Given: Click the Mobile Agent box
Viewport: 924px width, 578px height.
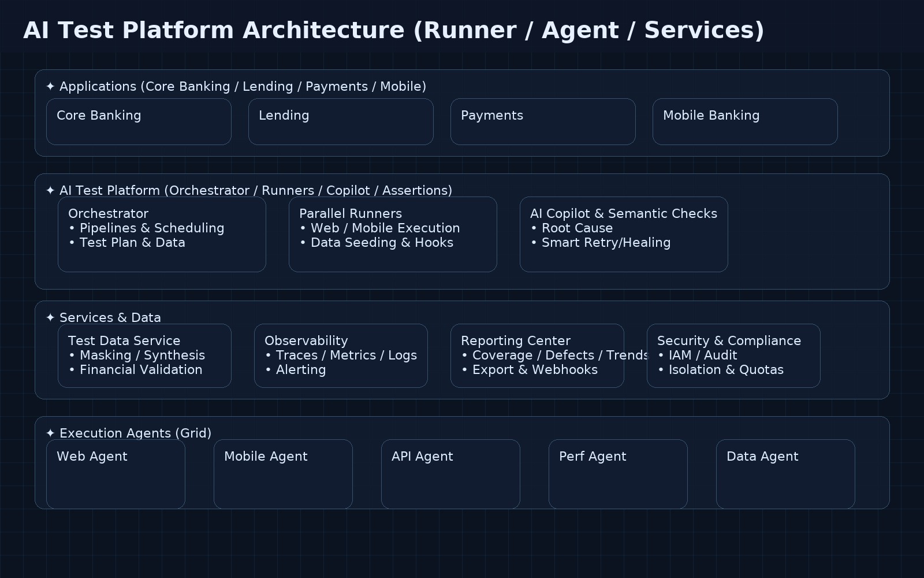Looking at the screenshot, I should tap(283, 474).
